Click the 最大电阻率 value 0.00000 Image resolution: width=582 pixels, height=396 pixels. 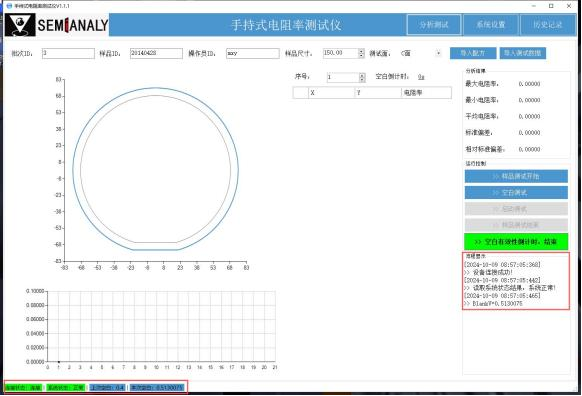pos(529,84)
